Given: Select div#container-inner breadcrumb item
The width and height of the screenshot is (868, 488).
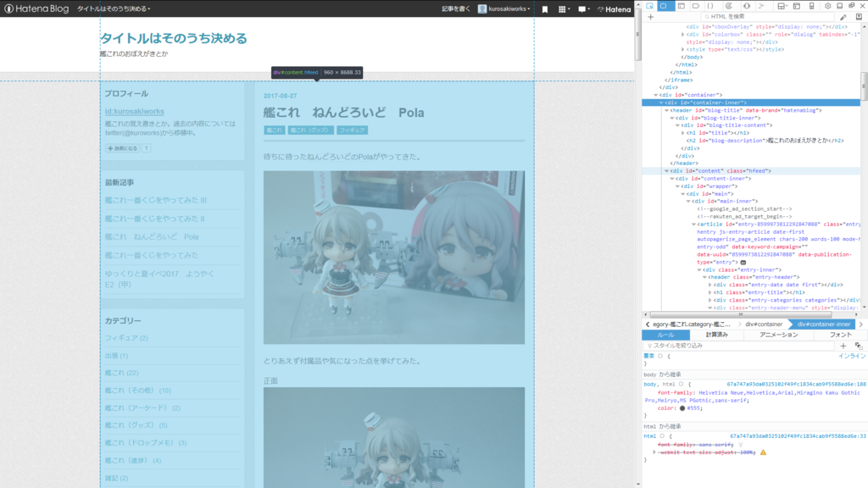Looking at the screenshot, I should pos(823,324).
